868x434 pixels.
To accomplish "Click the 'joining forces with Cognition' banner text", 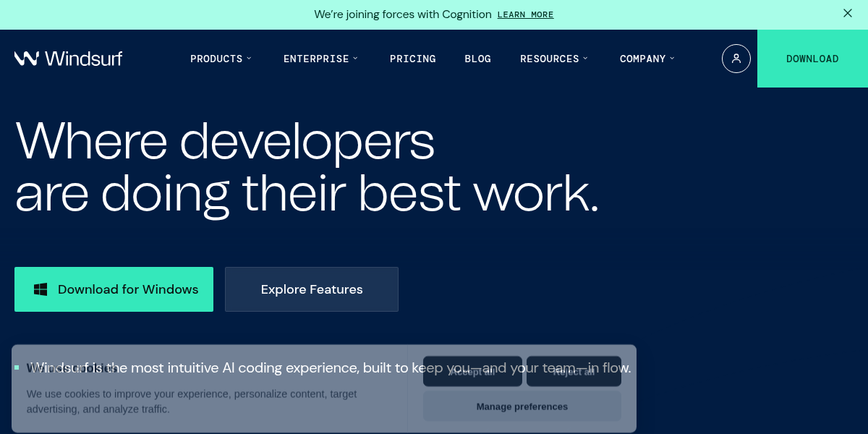I will click(402, 14).
